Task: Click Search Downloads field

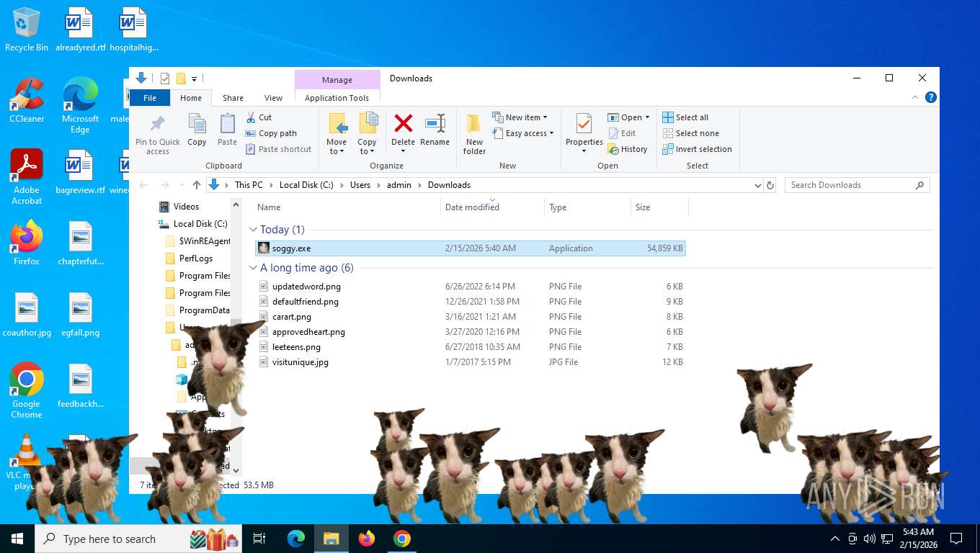Action: (x=857, y=185)
